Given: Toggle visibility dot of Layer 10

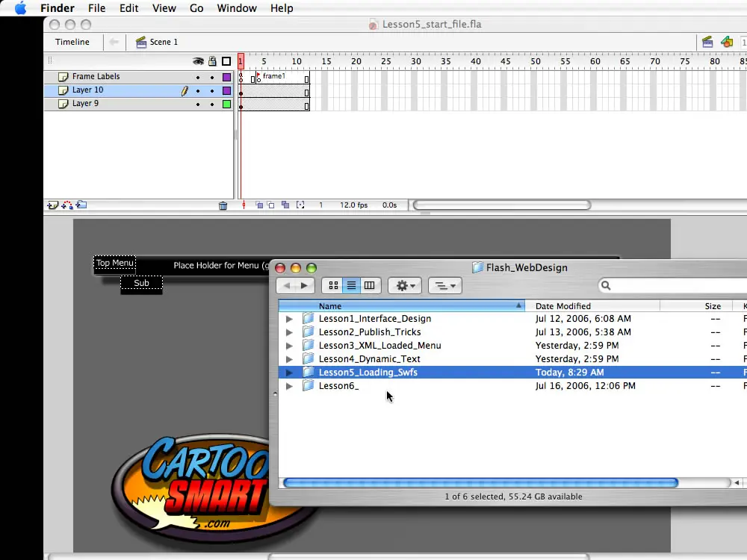Looking at the screenshot, I should [x=198, y=90].
